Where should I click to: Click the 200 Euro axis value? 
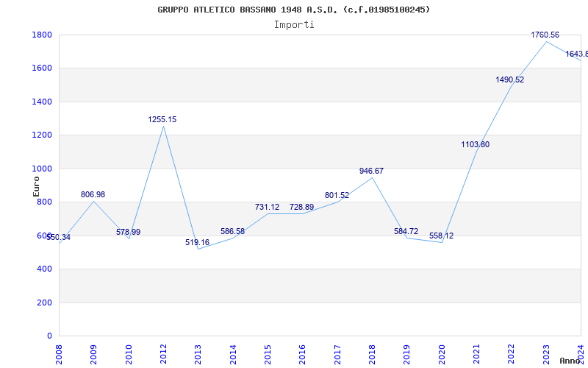(x=45, y=302)
